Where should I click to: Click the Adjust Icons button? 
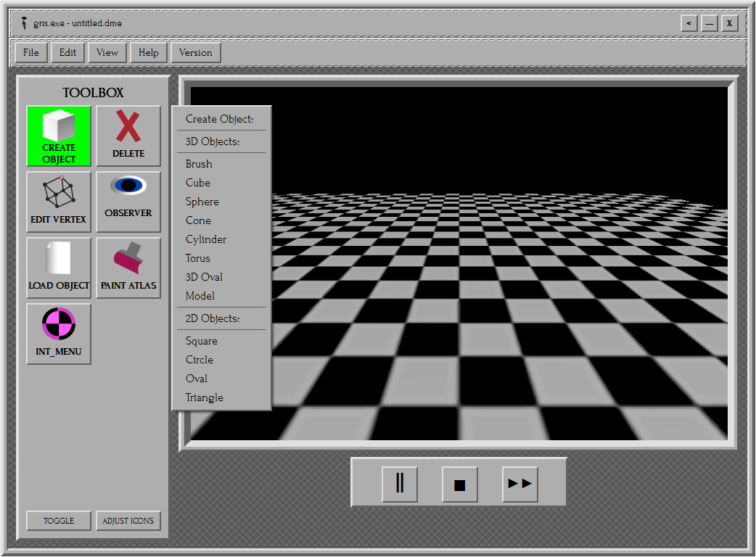[128, 521]
